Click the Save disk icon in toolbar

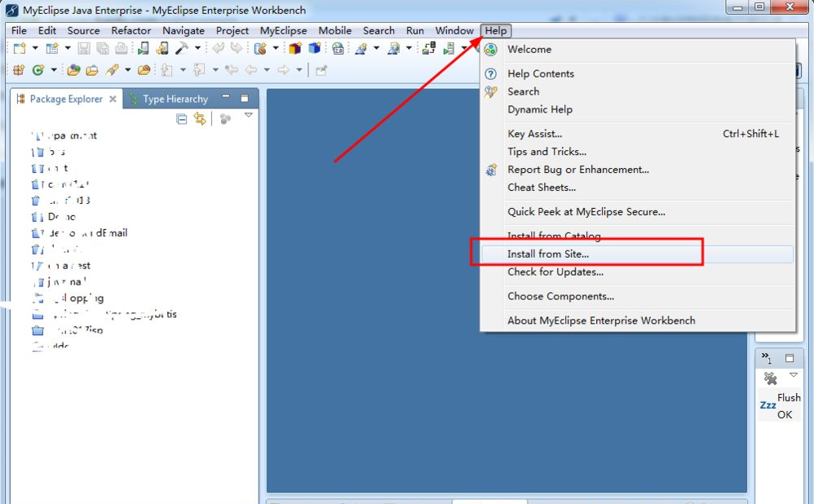pos(83,49)
